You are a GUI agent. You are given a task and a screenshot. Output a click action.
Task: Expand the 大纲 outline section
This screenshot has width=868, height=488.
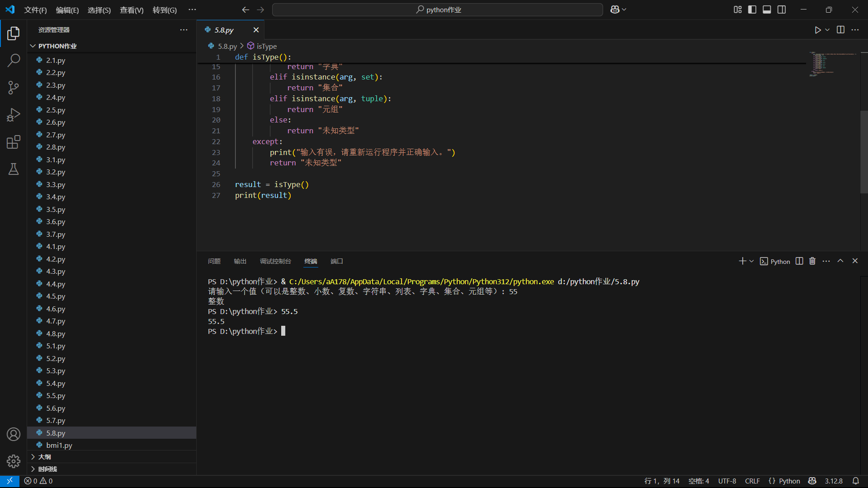pos(44,457)
